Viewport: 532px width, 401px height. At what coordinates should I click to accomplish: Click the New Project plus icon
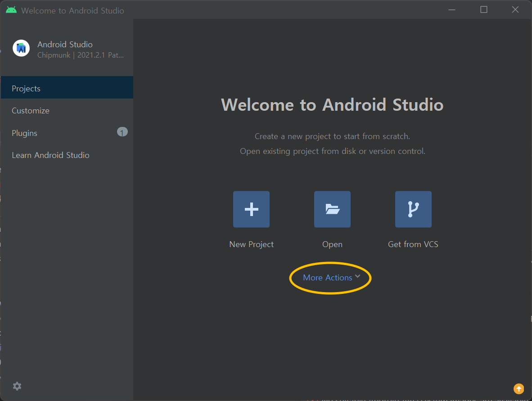click(252, 209)
